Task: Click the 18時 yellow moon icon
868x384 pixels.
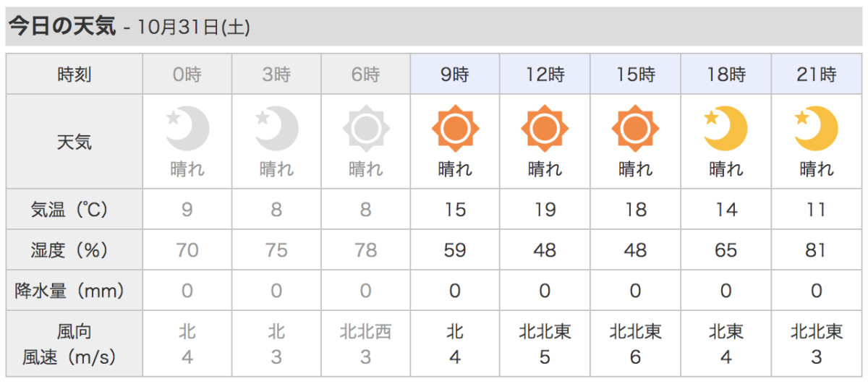Action: [x=726, y=129]
